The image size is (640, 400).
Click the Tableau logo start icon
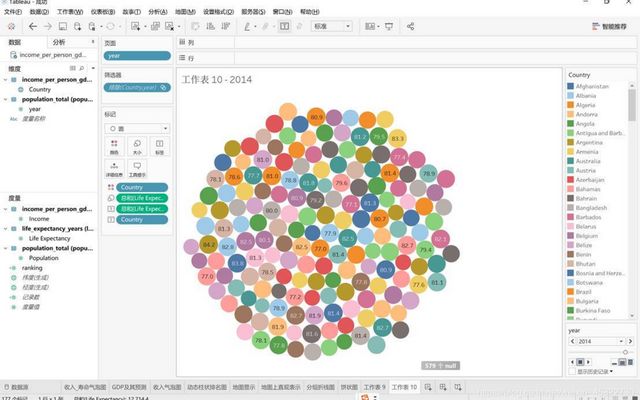point(10,25)
